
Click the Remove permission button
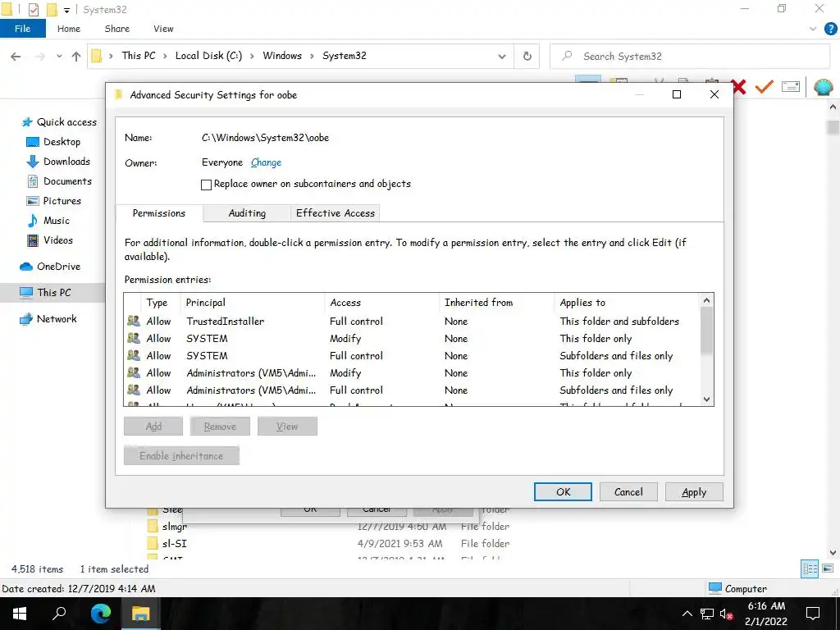point(220,427)
